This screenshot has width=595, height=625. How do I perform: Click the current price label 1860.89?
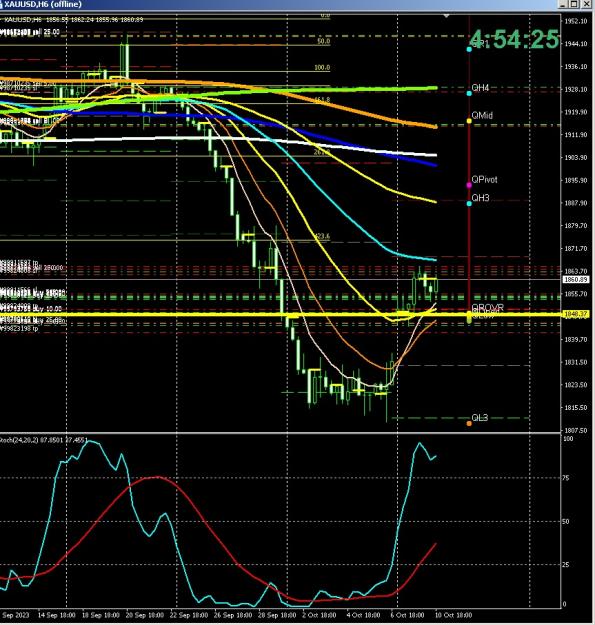coord(576,280)
